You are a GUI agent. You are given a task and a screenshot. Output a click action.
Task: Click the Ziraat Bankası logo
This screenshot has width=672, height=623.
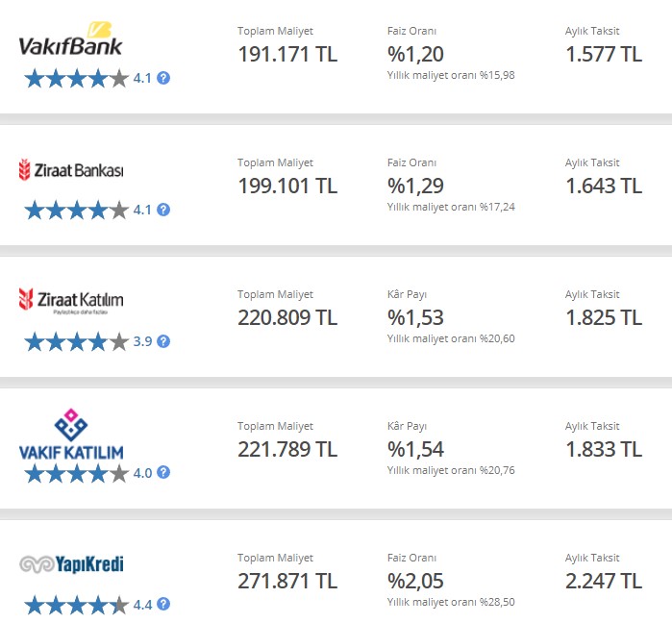pos(71,169)
